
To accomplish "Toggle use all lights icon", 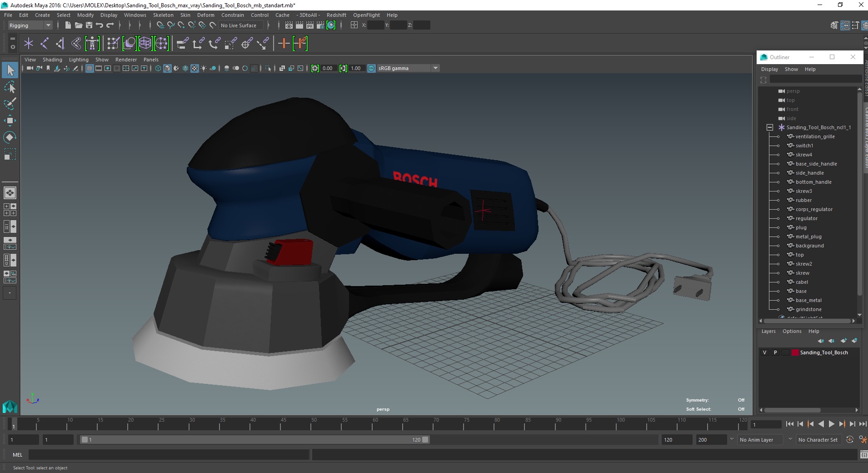I will tap(204, 68).
